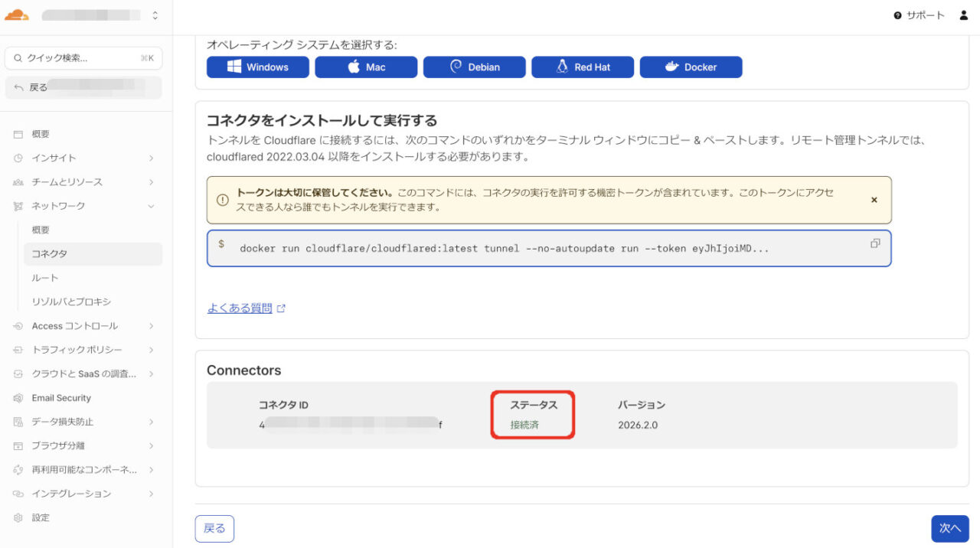The width and height of the screenshot is (980, 548).
Task: Select the コネクタ submenu item
Action: point(93,254)
